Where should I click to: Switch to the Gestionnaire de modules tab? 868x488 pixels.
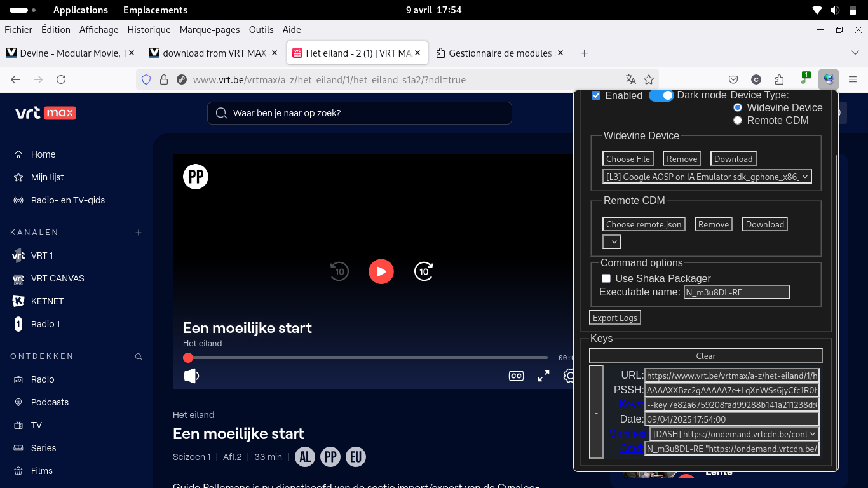(500, 53)
